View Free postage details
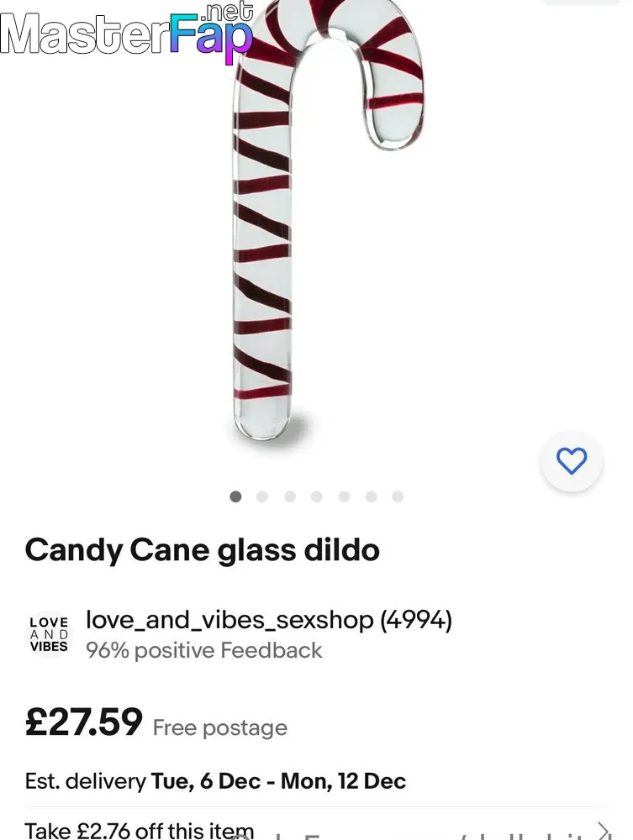 click(219, 727)
